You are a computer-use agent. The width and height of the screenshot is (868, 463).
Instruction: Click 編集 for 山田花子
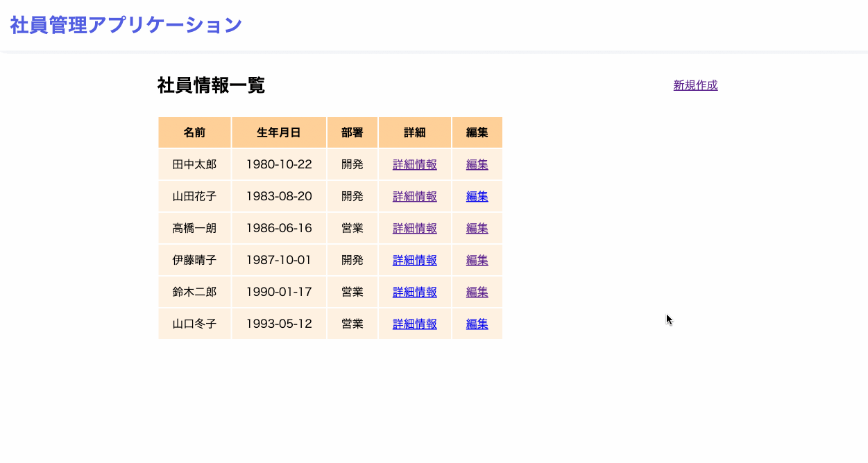(x=477, y=196)
